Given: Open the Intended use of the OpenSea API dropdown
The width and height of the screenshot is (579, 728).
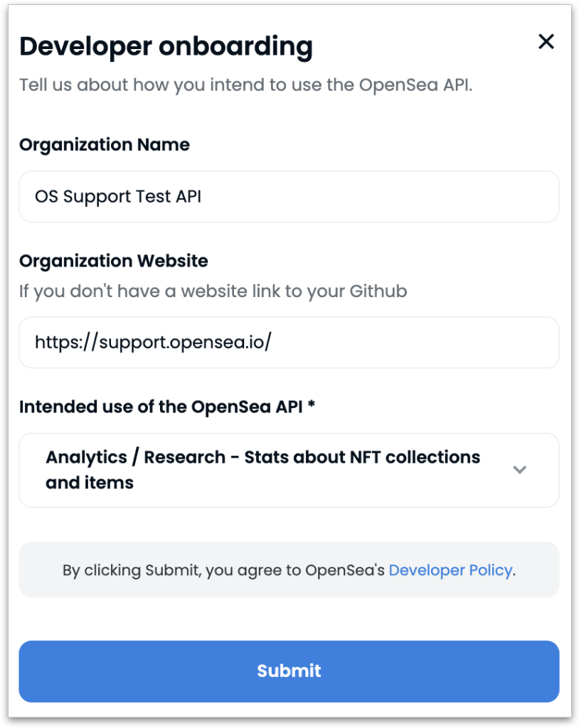Looking at the screenshot, I should [x=289, y=471].
